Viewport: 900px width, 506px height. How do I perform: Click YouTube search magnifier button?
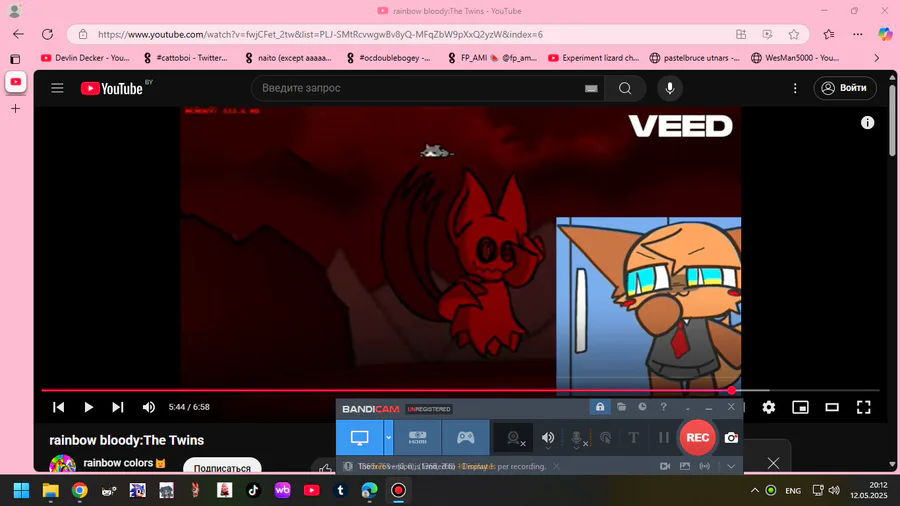click(625, 88)
